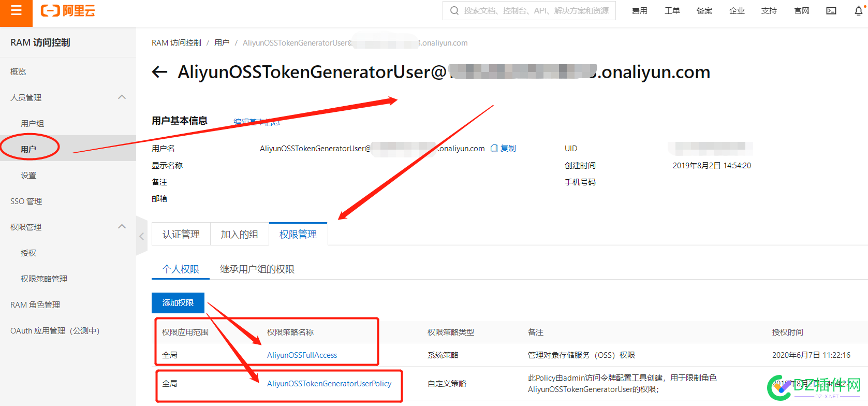Click the 系统策略 cell
The height and width of the screenshot is (406, 868).
coord(443,355)
